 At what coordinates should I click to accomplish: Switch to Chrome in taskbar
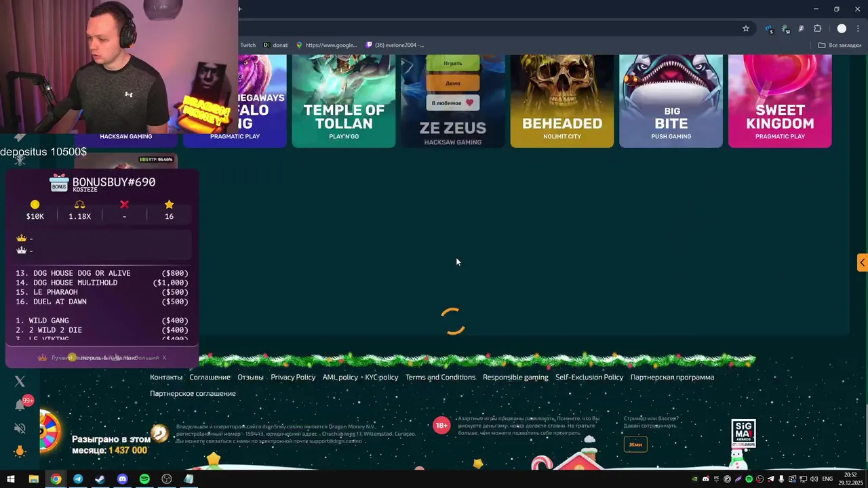[x=56, y=479]
